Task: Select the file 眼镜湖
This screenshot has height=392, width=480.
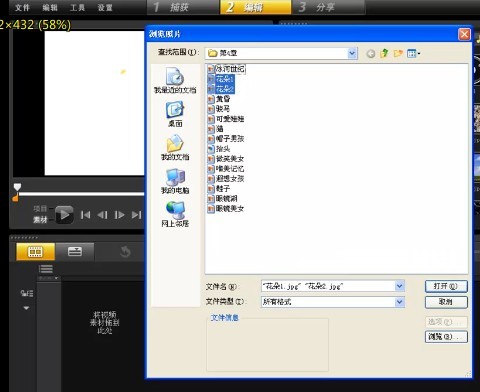Action: 223,199
